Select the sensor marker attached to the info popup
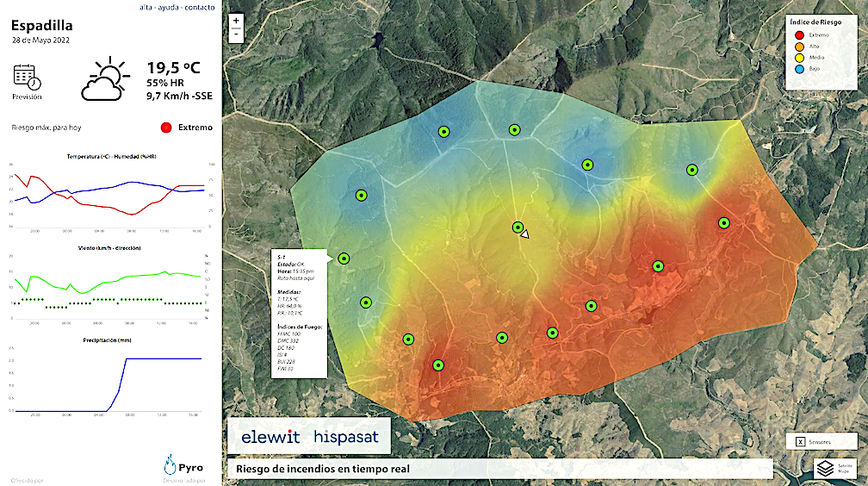Viewport: 868px width, 486px height. coord(344,258)
